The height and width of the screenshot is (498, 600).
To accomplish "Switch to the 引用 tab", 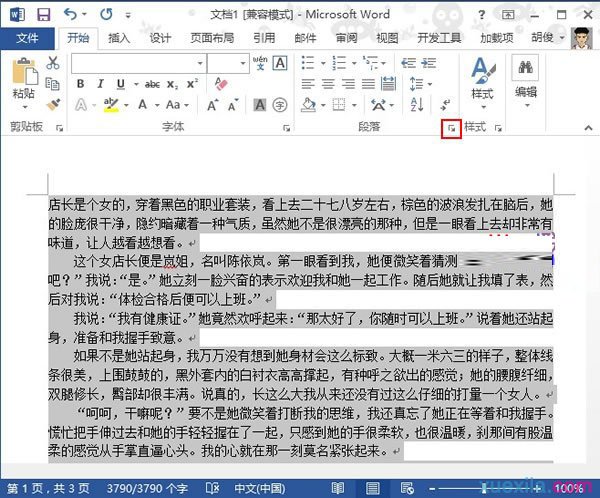I will 264,38.
